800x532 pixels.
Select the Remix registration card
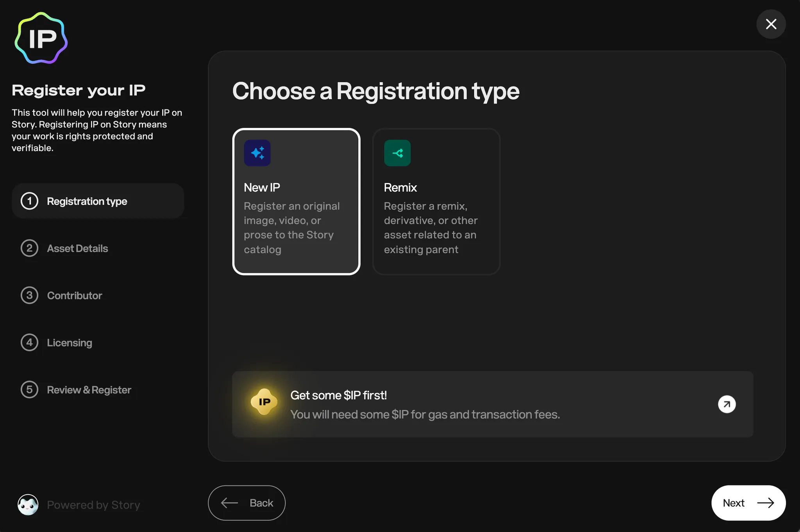point(436,201)
